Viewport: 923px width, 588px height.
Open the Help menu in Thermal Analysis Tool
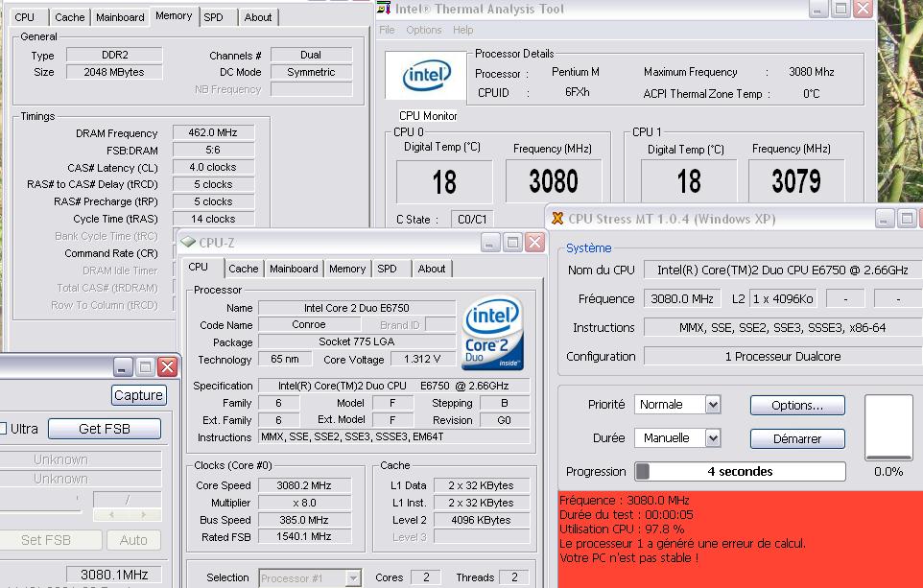pos(462,30)
